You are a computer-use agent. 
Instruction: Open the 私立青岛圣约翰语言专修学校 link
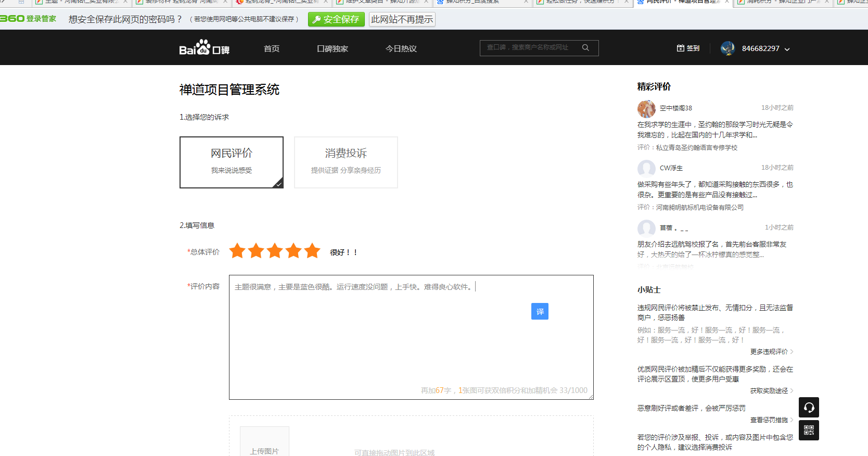click(x=697, y=148)
